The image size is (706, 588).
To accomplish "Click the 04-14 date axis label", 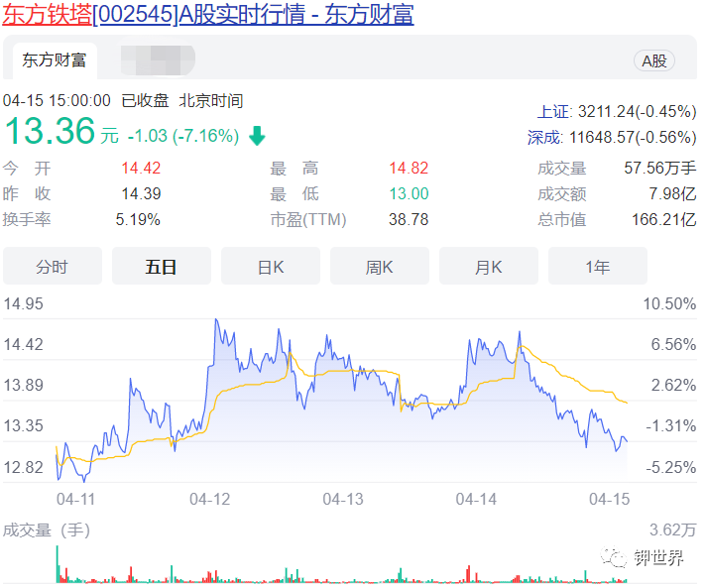I will coord(476,500).
